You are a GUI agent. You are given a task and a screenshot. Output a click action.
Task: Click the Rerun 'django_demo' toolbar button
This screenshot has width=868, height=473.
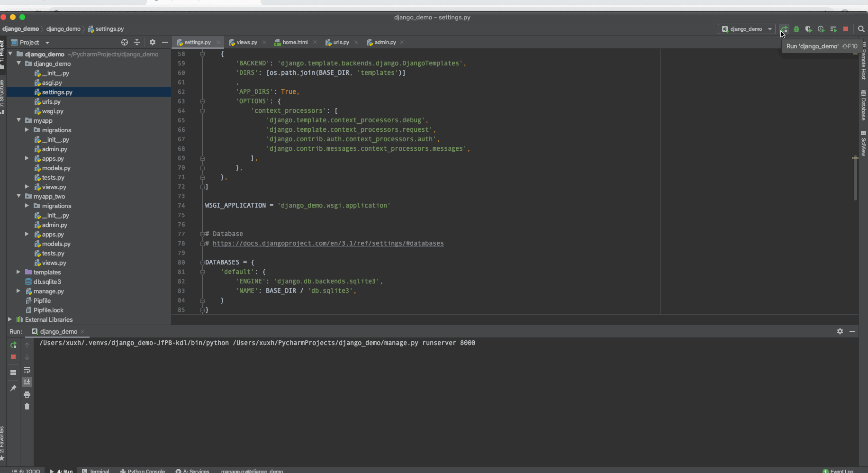click(785, 29)
